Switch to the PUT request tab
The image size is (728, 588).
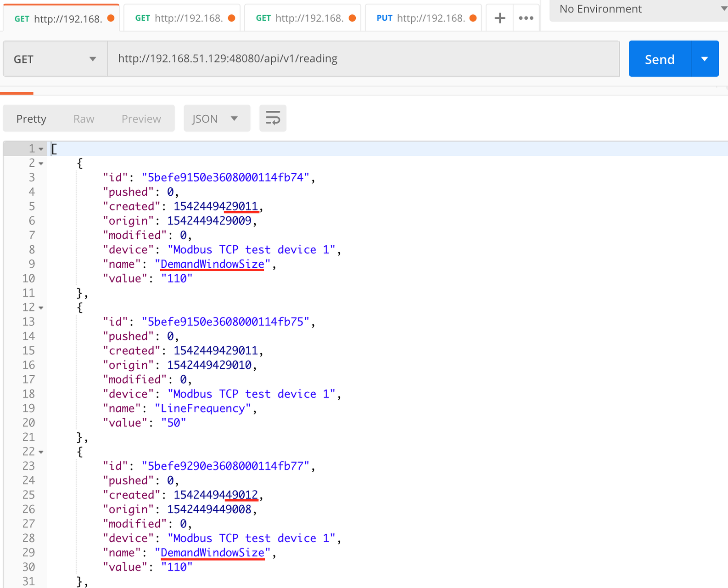coord(420,18)
